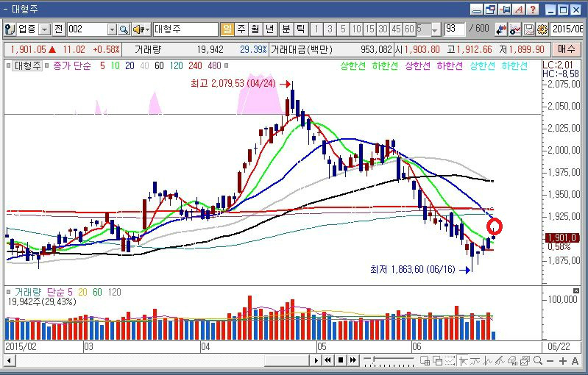Screen dimensions: 588x375
Task: Switch to the monthly (월) chart period
Action: (255, 29)
